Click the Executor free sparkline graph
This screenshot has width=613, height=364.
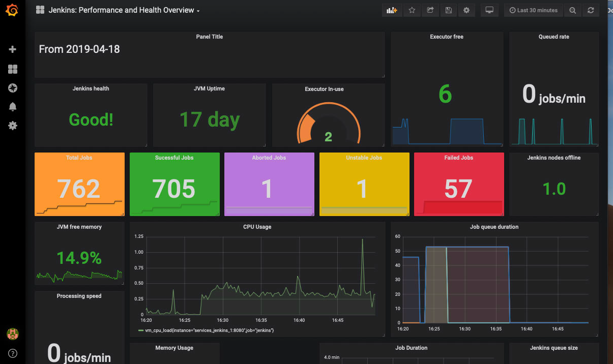(447, 132)
